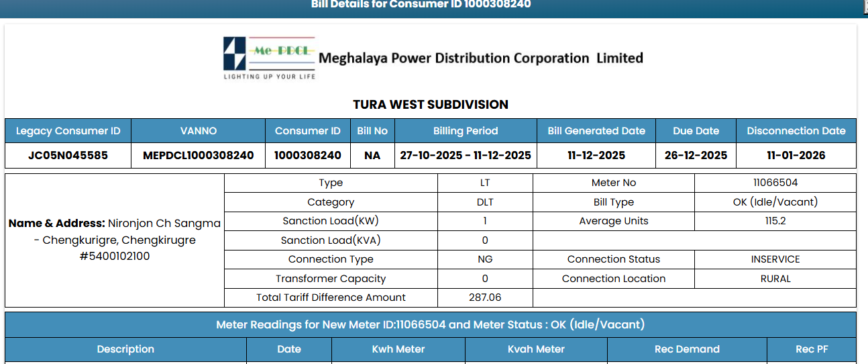Select the tariff difference value '287.06'
Screen dimensions: 868x364
click(485, 298)
